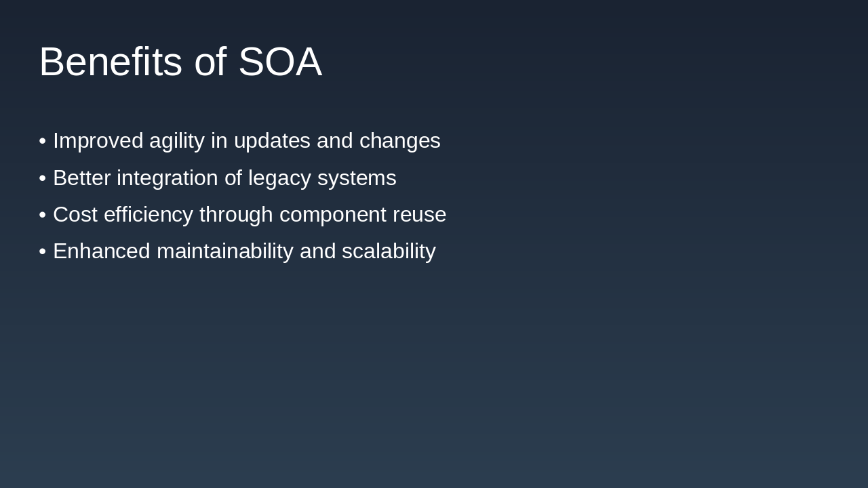Click the bullet marker before "Better integration"
This screenshot has width=868, height=488.
(43, 178)
